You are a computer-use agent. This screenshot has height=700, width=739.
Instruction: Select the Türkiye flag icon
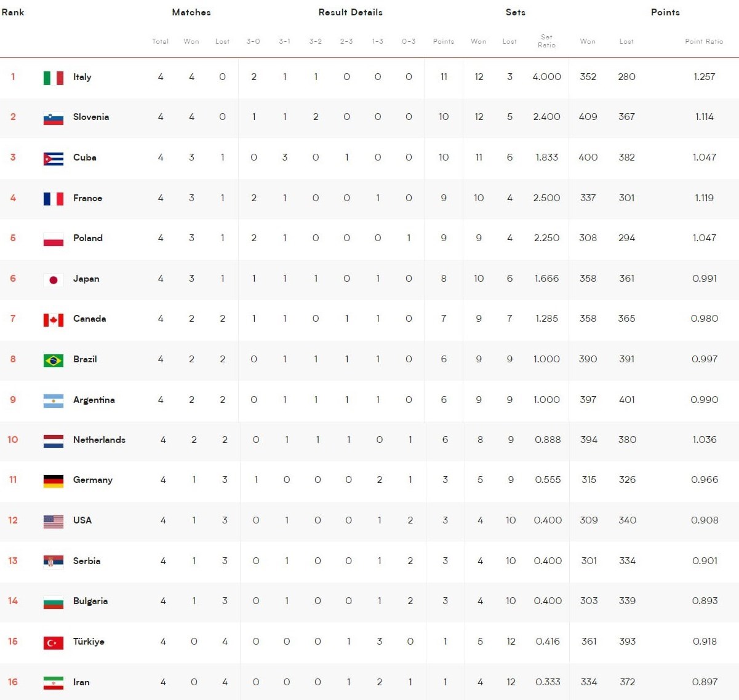[54, 642]
